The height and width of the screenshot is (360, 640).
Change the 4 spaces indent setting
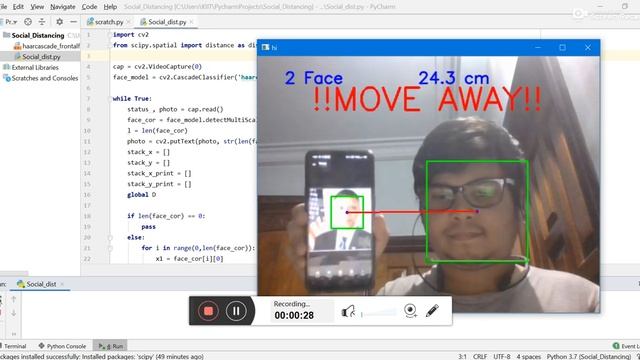[x=529, y=356]
